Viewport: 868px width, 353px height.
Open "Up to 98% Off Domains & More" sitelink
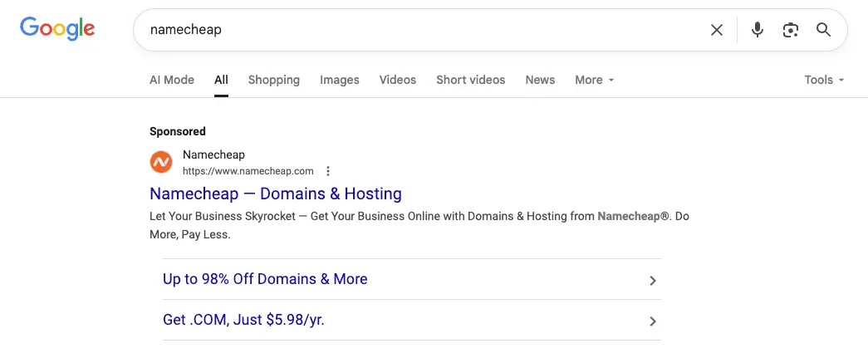tap(265, 279)
